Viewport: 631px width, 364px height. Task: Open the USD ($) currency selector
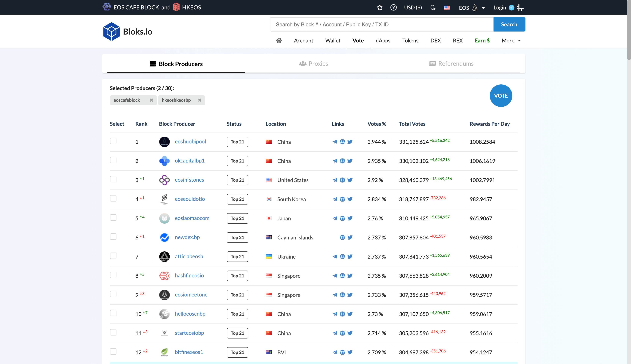click(x=413, y=8)
